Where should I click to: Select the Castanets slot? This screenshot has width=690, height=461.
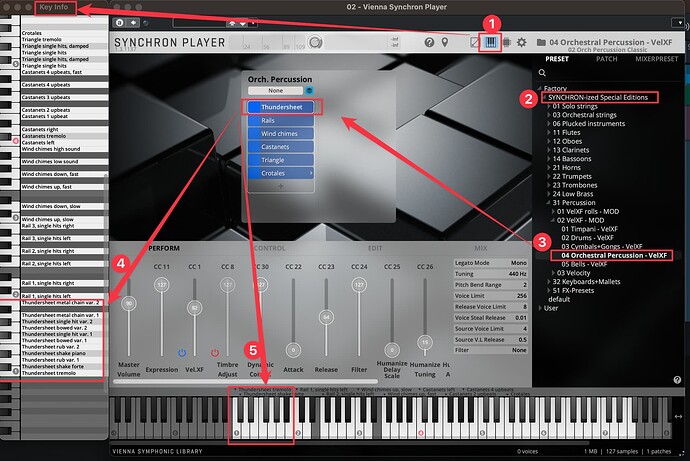(x=281, y=146)
